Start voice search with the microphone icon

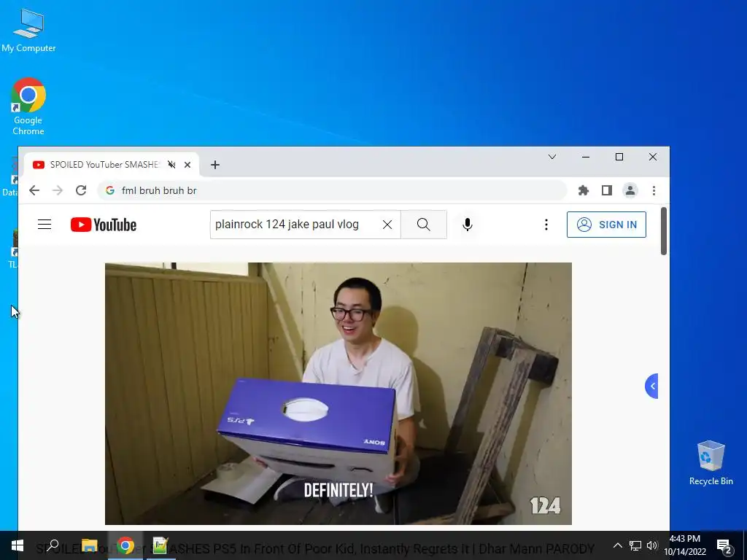pos(468,225)
